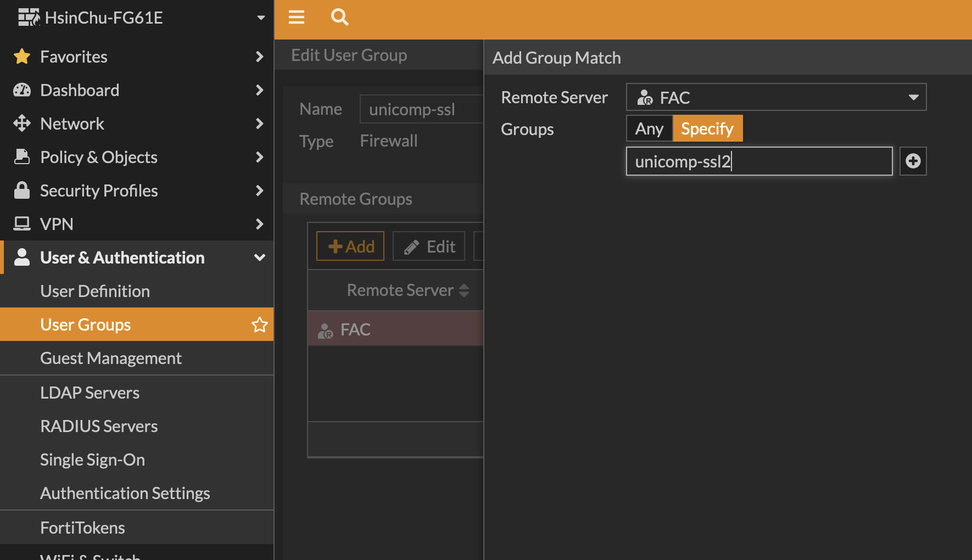The image size is (972, 560).
Task: Click the FAC remote server icon in table row
Action: (325, 330)
